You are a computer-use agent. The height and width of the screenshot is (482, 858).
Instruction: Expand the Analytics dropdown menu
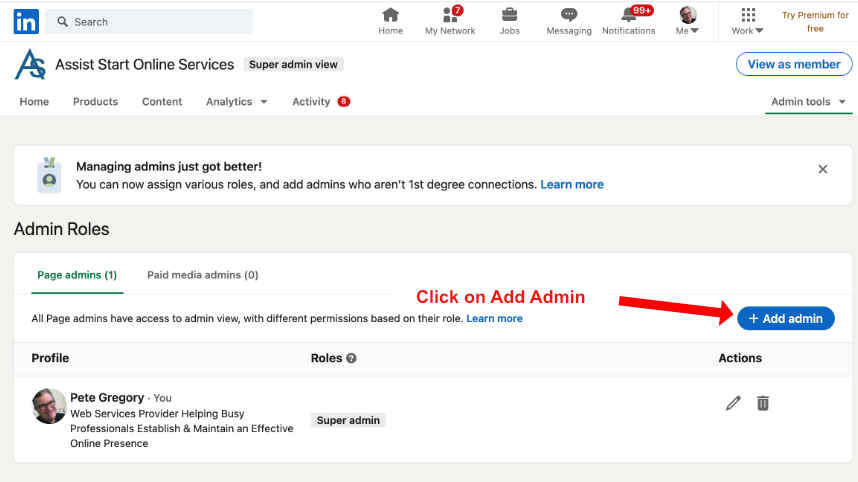click(236, 102)
